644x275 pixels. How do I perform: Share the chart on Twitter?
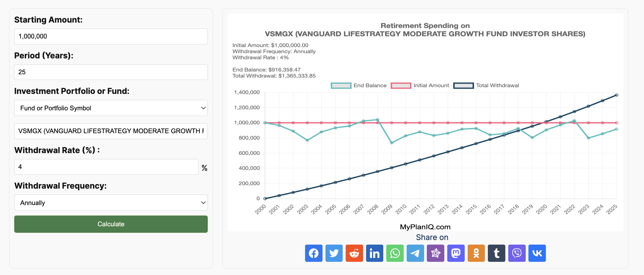point(334,253)
